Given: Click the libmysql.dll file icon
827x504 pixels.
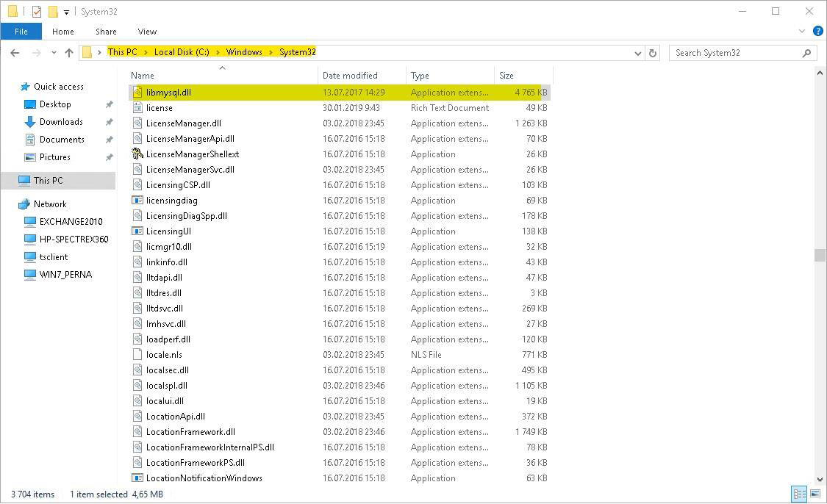Looking at the screenshot, I should [x=137, y=93].
